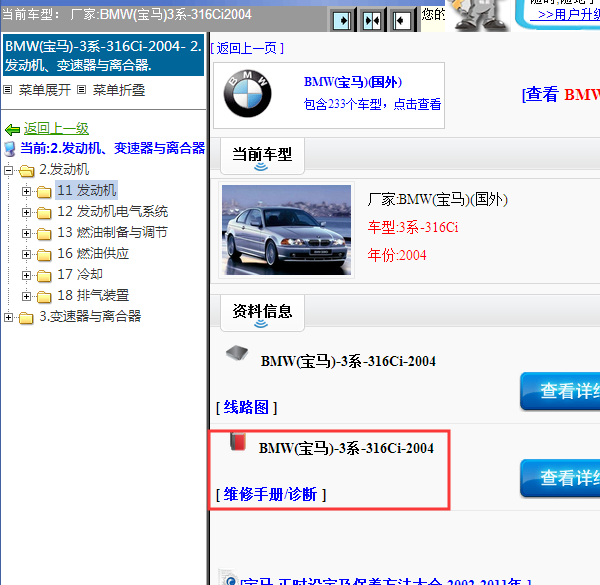Open the BMW(宝马)(国外) link
This screenshot has height=585, width=600.
point(353,82)
